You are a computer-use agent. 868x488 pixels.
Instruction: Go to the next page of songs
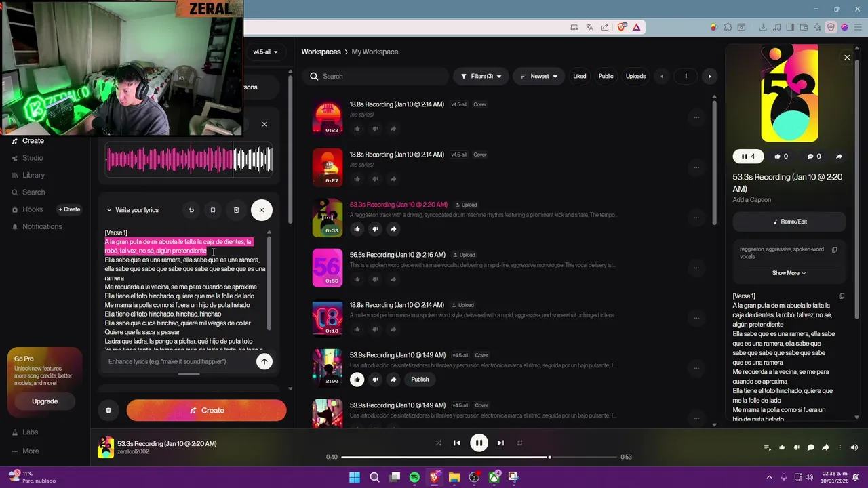coord(709,77)
